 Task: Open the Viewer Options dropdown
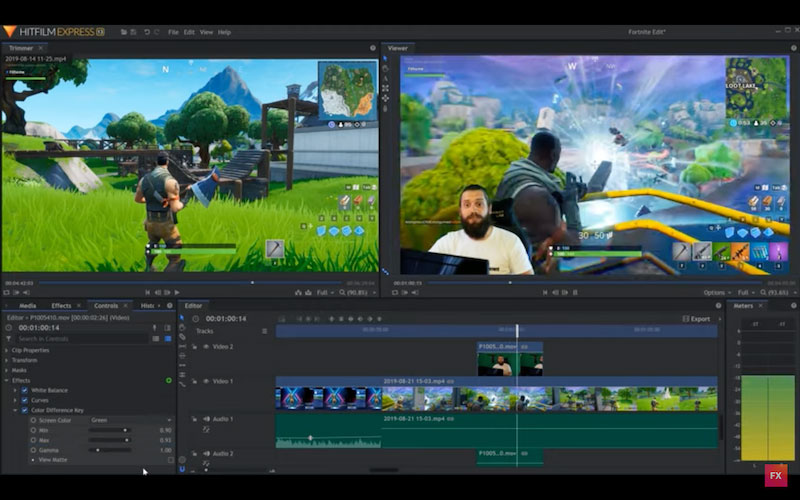click(x=717, y=293)
